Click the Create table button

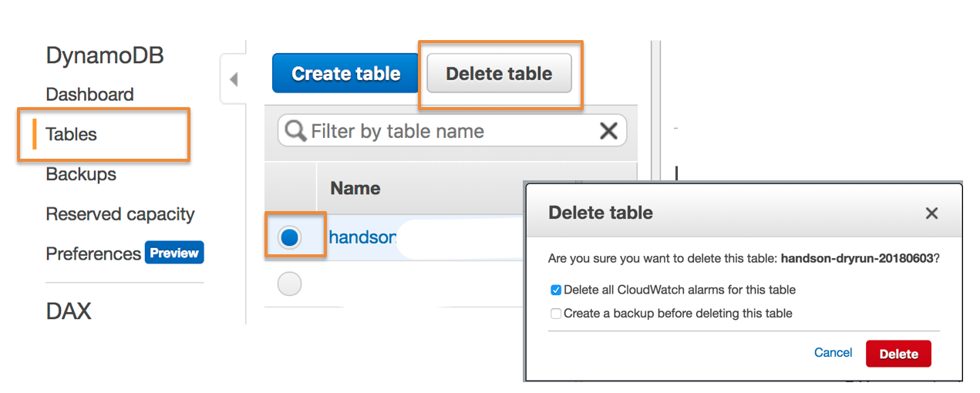(345, 74)
